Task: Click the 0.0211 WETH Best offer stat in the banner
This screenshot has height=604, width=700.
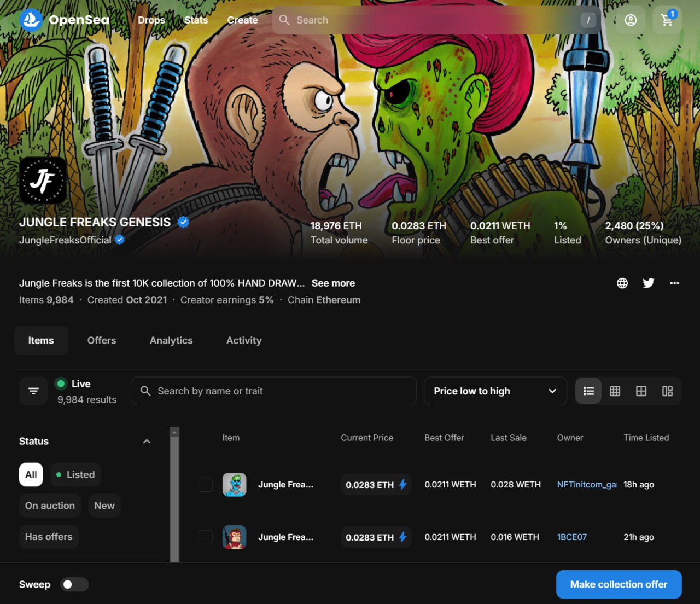Action: click(x=500, y=233)
